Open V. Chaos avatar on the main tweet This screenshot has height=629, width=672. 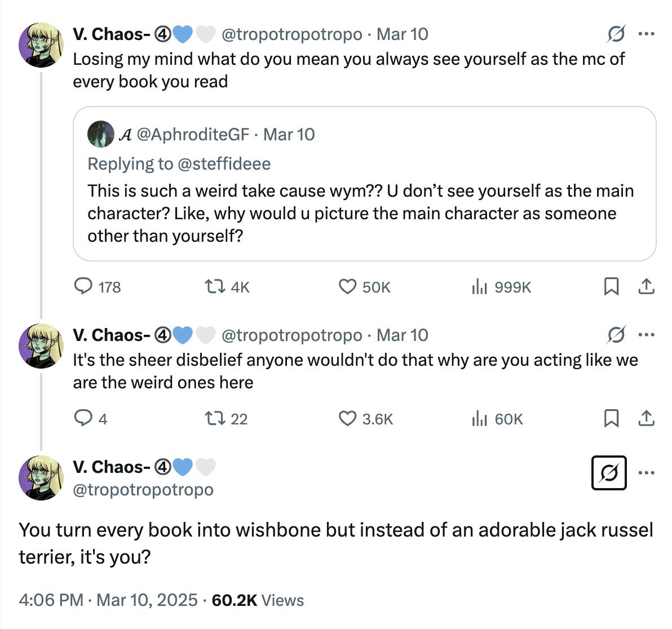click(41, 477)
